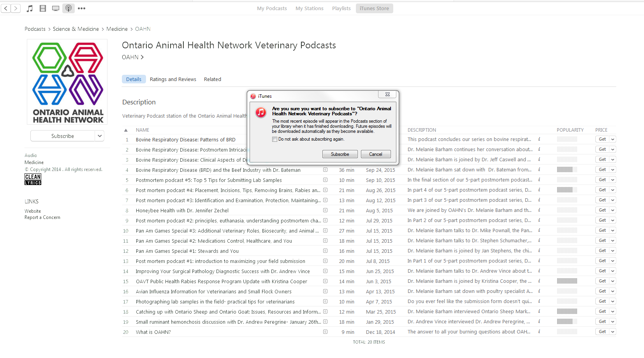
Task: Open the Music library icon
Action: [x=30, y=8]
